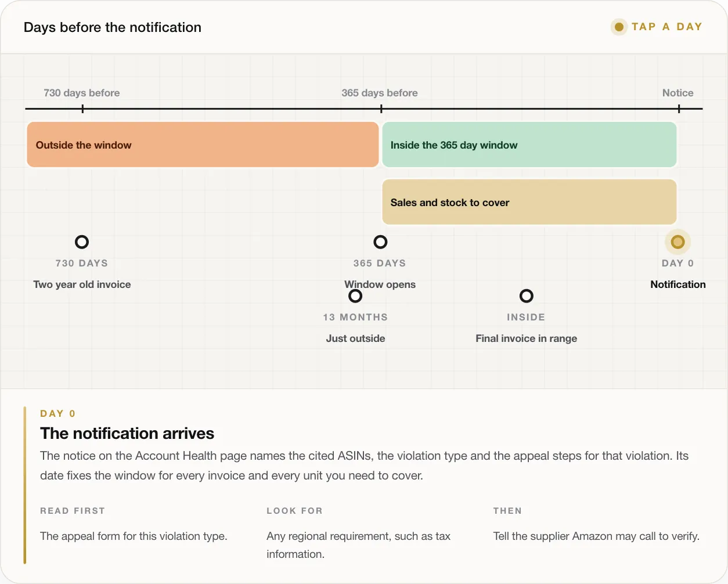The width and height of the screenshot is (728, 584).
Task: Click the Then column header
Action: click(507, 511)
